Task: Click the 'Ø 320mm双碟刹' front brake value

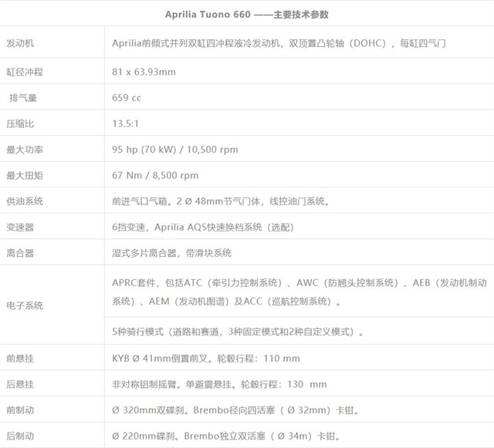Action: [235, 410]
